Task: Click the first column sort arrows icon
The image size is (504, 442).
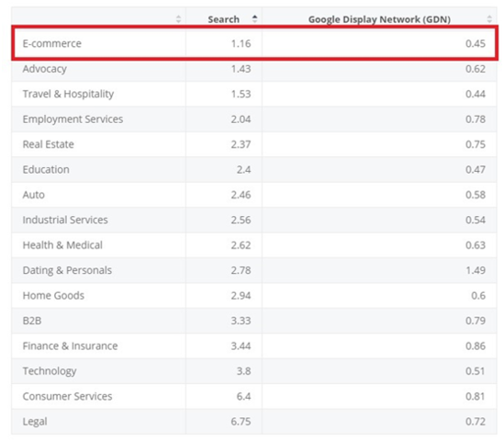Action: [178, 18]
